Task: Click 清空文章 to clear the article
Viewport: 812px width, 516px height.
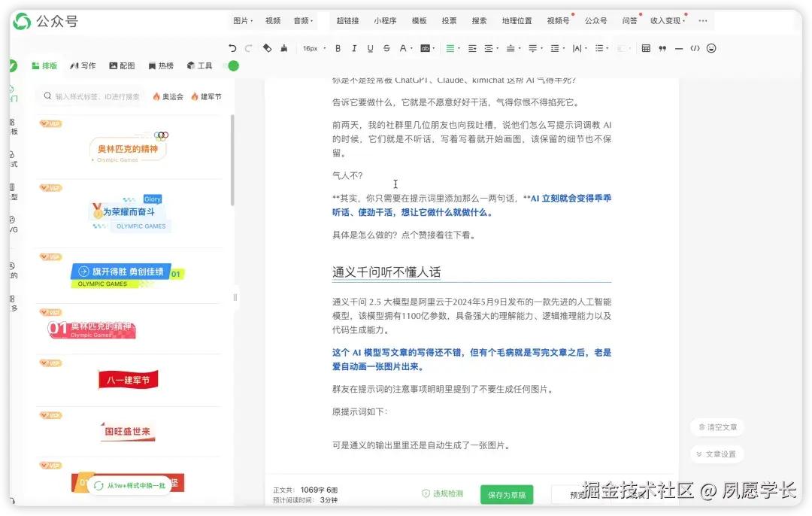Action: click(717, 426)
